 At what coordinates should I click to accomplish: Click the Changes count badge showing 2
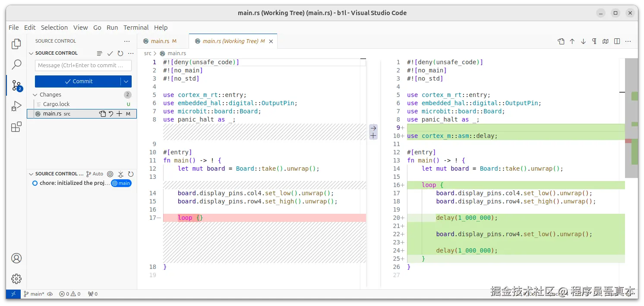pyautogui.click(x=127, y=95)
